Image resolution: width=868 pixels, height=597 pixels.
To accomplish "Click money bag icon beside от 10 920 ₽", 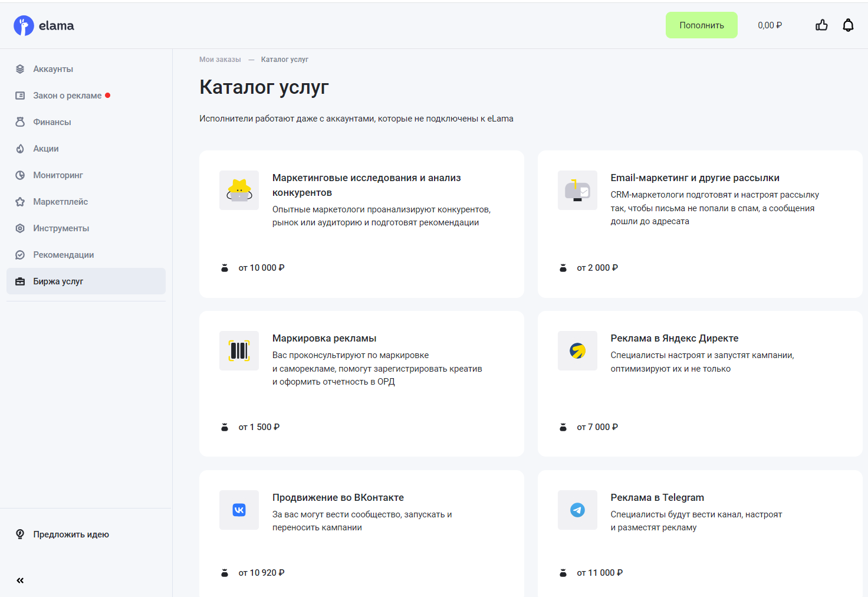I will coord(225,573).
